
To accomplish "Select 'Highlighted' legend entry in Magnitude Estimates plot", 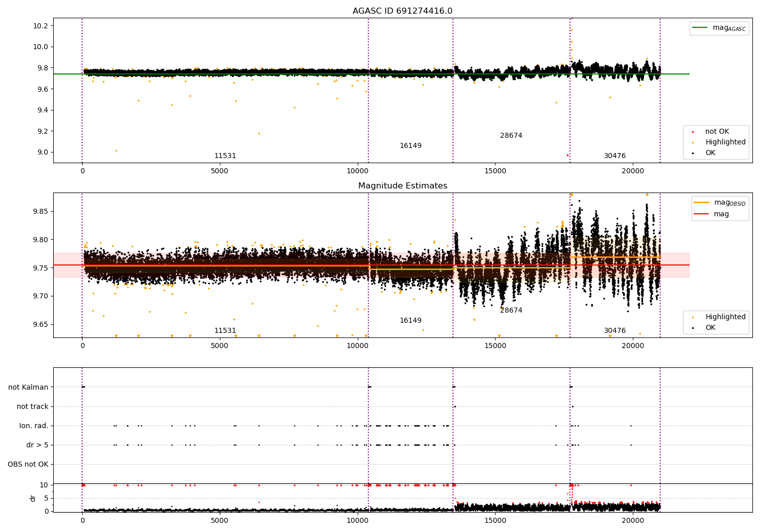I will click(725, 317).
